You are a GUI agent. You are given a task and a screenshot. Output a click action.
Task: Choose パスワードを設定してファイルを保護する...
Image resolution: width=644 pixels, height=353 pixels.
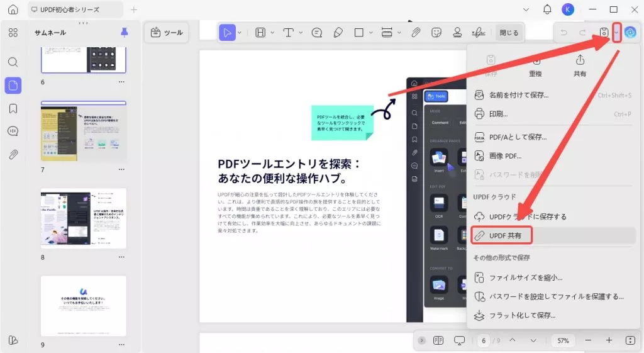[553, 296]
